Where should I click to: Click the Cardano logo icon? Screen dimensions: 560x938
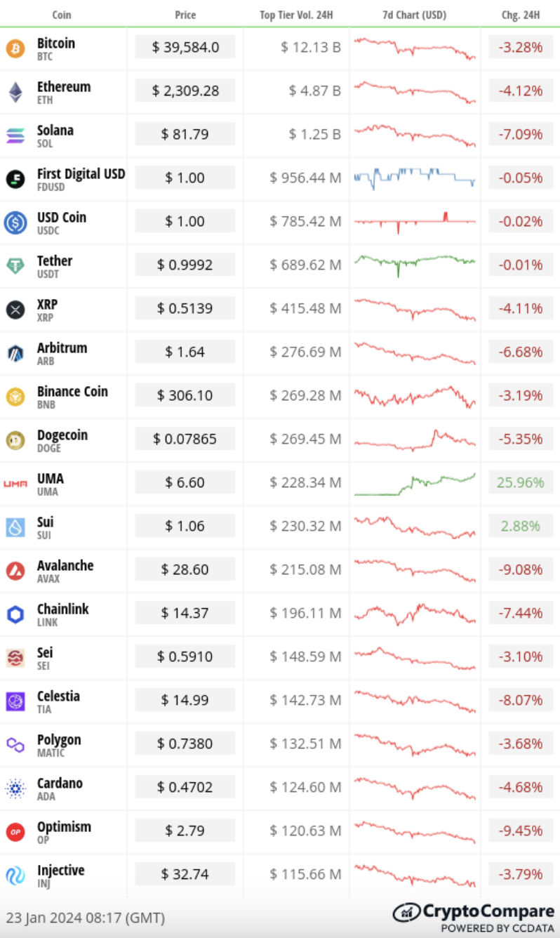point(15,788)
